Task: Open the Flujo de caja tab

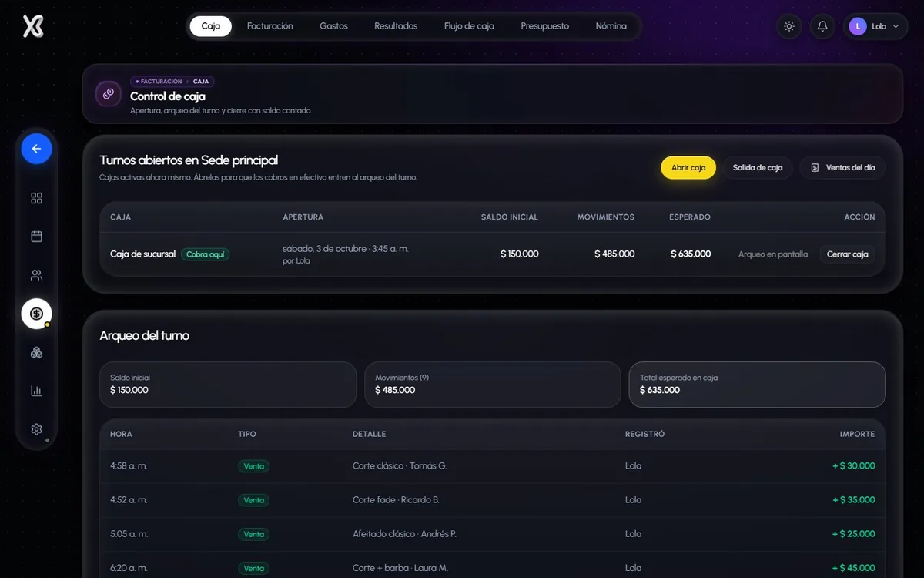Action: [469, 26]
